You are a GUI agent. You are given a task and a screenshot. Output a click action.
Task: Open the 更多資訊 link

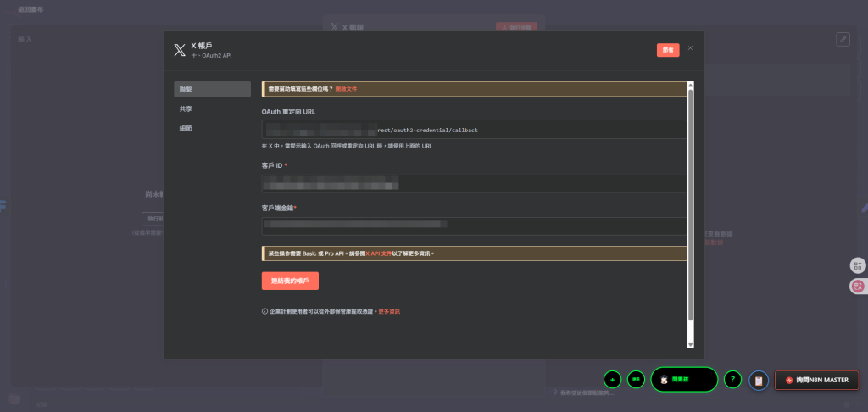(389, 311)
